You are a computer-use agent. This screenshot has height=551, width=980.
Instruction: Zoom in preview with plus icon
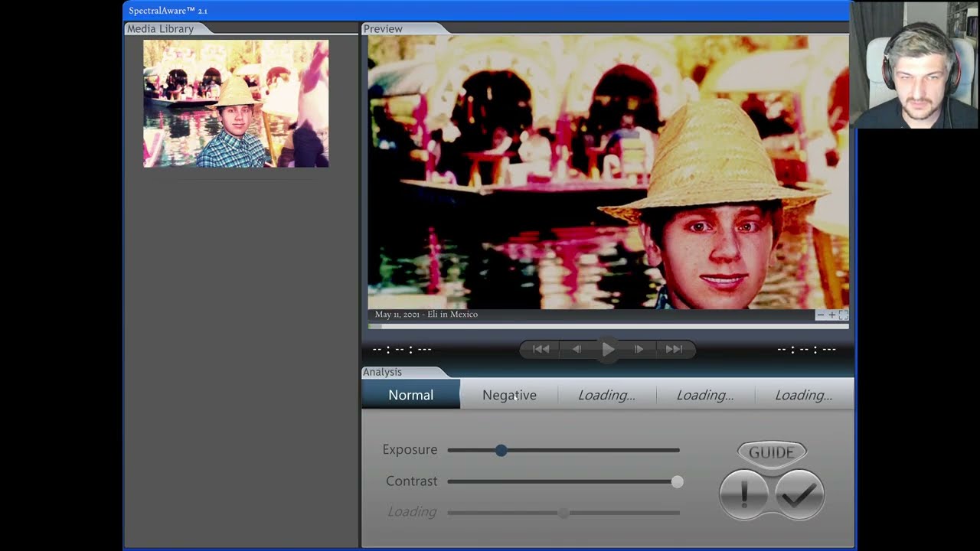pos(831,315)
